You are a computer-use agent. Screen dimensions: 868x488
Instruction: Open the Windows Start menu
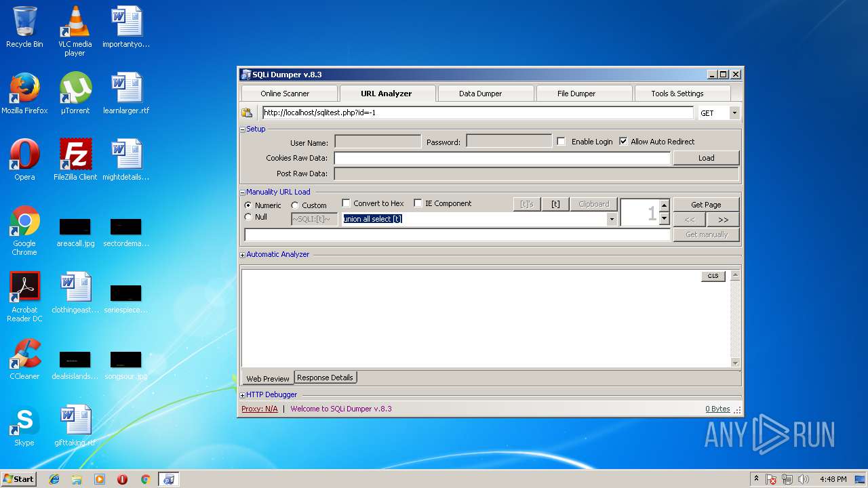point(18,479)
